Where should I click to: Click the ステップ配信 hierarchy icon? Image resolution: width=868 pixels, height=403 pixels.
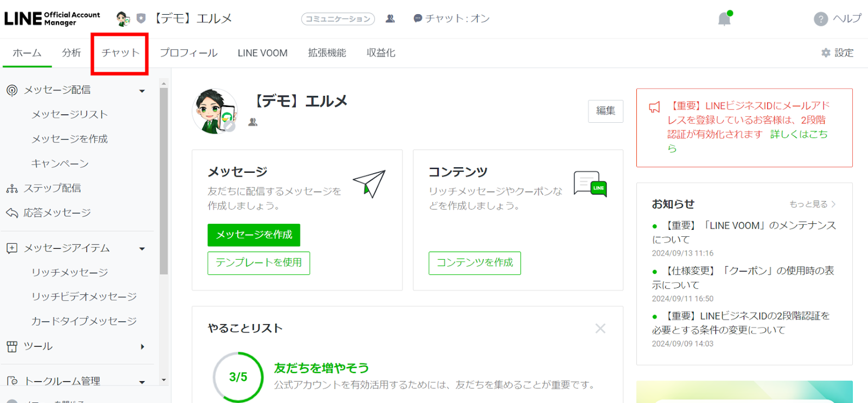[12, 188]
